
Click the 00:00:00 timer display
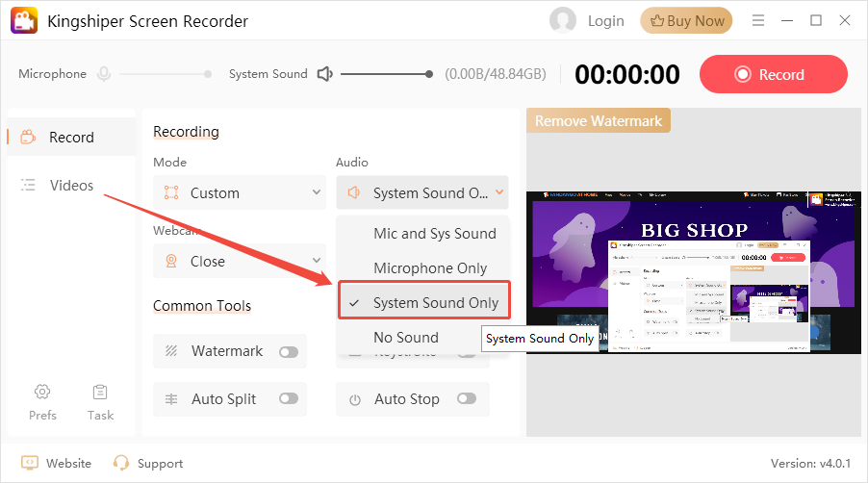coord(627,74)
